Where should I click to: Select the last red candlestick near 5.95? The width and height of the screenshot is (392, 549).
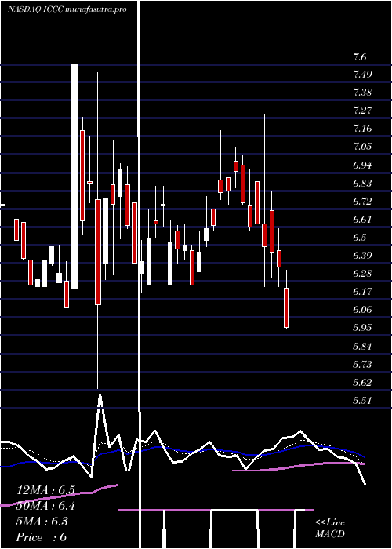[x=286, y=307]
